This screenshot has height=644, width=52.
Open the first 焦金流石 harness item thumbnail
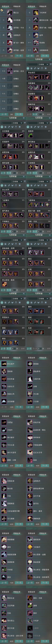pyautogui.click(x=30, y=77)
